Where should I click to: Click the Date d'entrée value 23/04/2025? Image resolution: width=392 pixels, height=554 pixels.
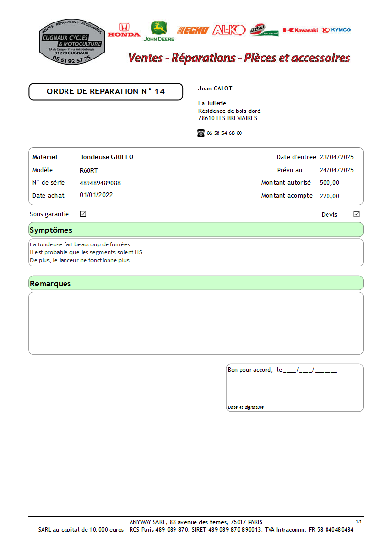point(337,157)
